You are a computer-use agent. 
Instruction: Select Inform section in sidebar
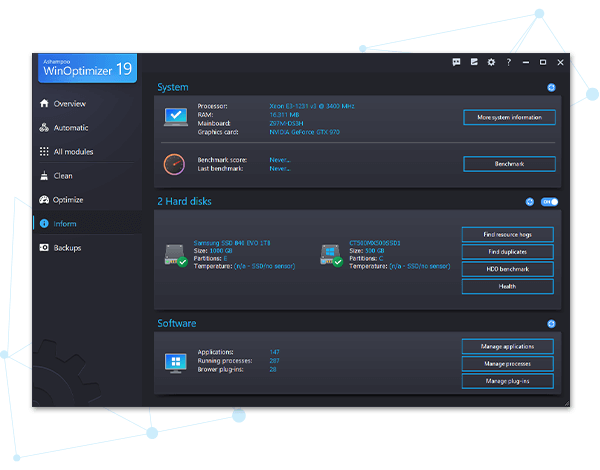[x=87, y=224]
